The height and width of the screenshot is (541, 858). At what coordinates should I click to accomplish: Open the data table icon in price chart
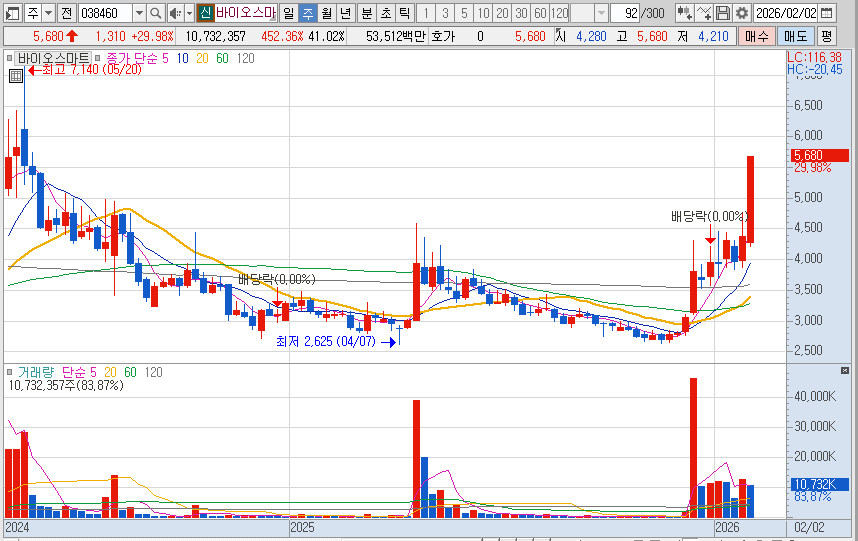coord(16,76)
